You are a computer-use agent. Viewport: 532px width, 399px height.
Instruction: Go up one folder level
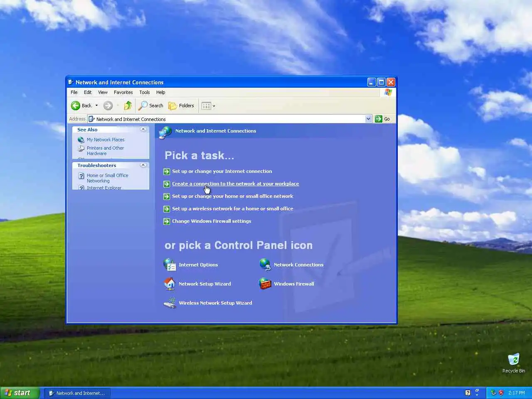[x=128, y=106]
